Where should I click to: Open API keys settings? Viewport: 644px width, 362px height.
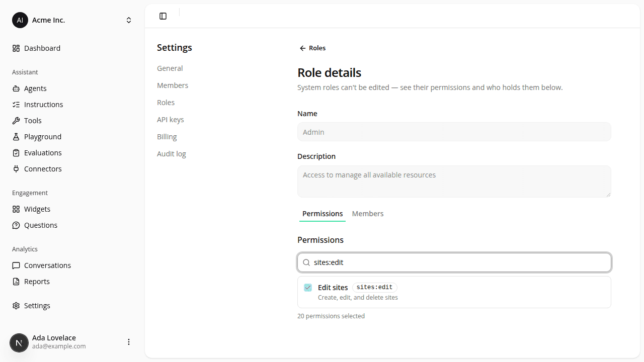171,120
